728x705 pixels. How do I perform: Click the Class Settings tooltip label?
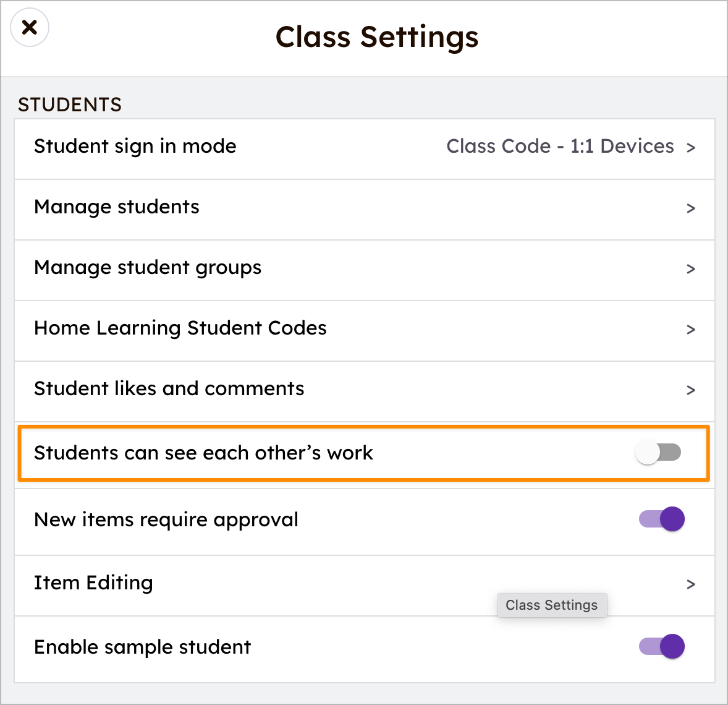click(552, 605)
